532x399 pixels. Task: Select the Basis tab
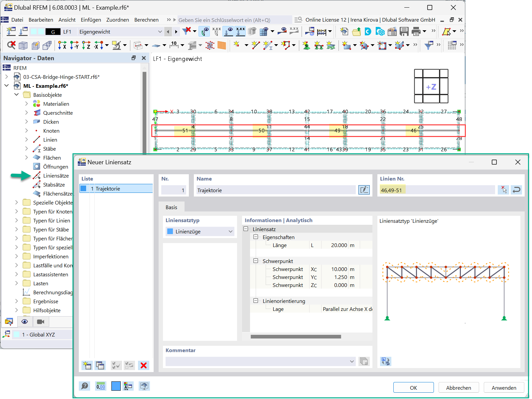click(x=171, y=207)
